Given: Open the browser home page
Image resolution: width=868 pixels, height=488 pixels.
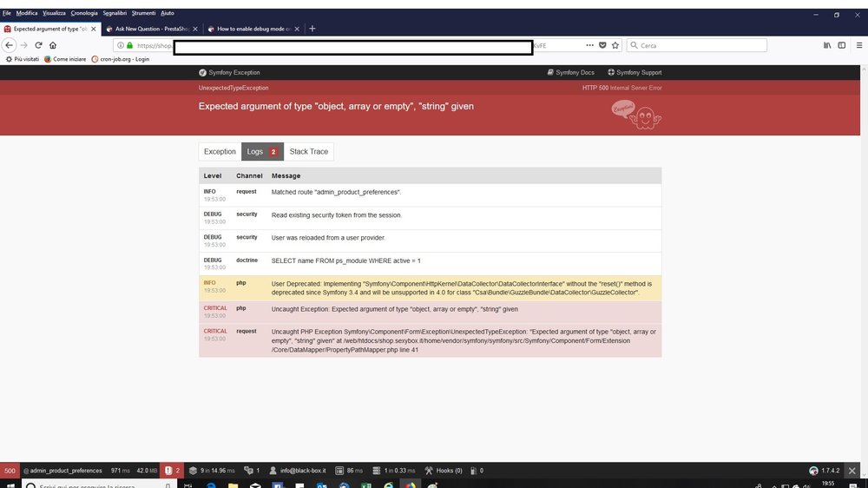Looking at the screenshot, I should click(53, 45).
